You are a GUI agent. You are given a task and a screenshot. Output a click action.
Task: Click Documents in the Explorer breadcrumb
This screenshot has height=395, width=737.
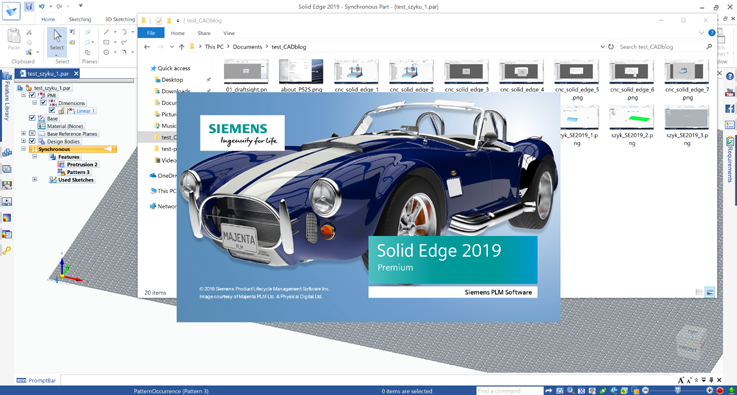click(x=247, y=47)
